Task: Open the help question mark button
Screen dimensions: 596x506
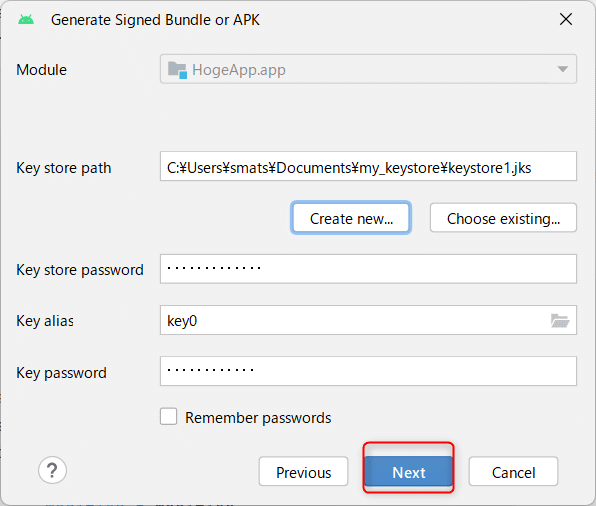Action: 52,470
